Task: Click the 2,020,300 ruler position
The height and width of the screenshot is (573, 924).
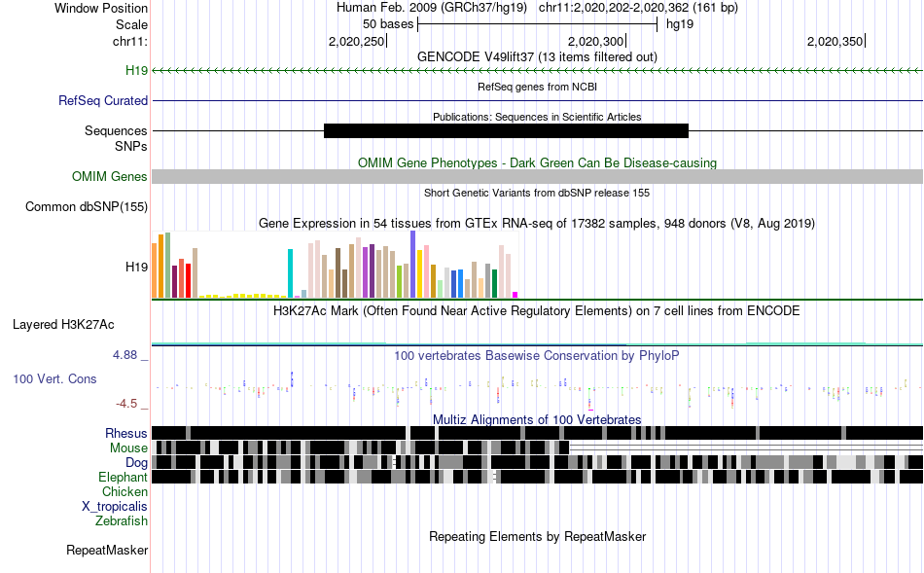Action: pyautogui.click(x=596, y=41)
